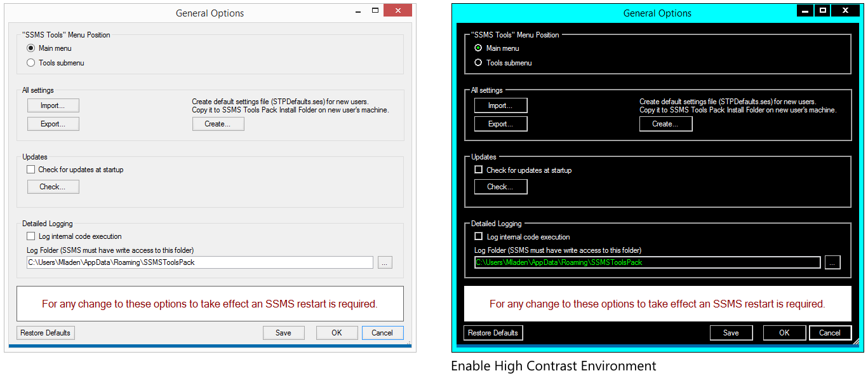Select Tools submenu radio in light dialog
The image size is (868, 378).
tap(31, 63)
